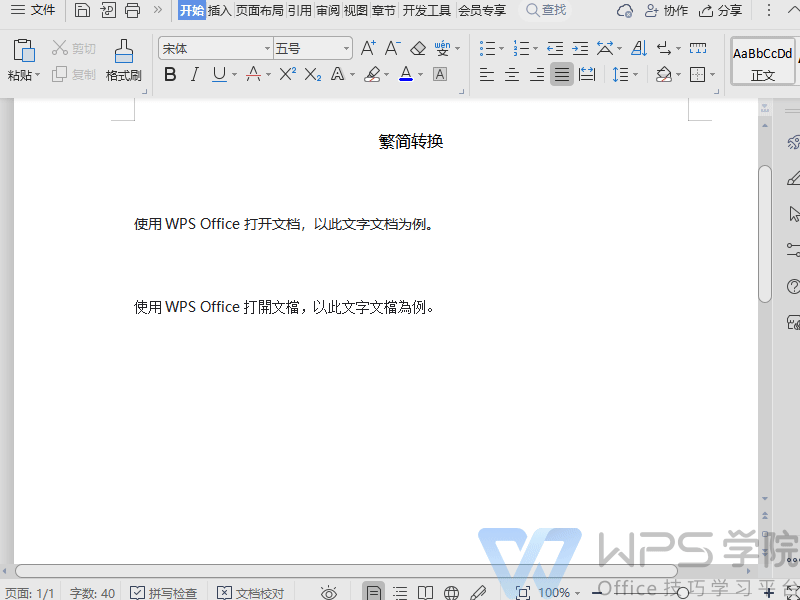Clear formatting with the eraser icon
The image size is (800, 600).
pos(418,48)
